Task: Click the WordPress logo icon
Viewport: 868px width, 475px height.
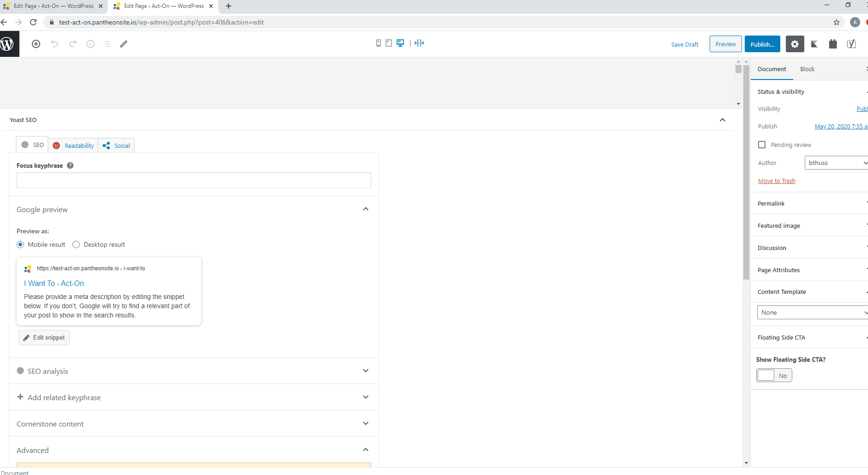Action: 8,44
